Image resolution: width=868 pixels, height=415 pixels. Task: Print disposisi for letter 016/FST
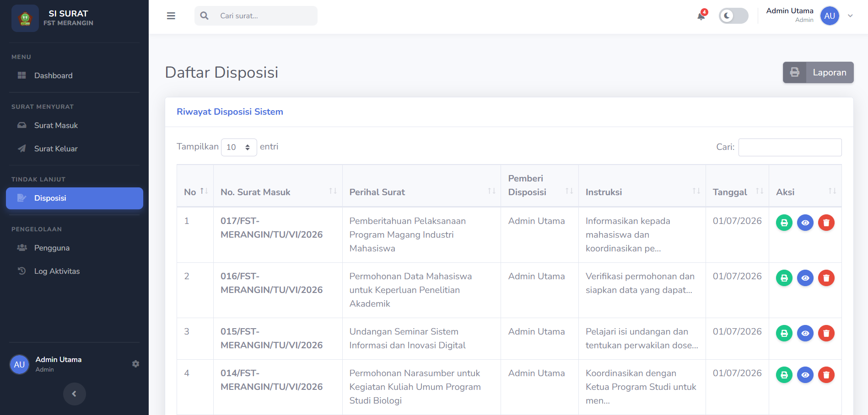(x=784, y=278)
